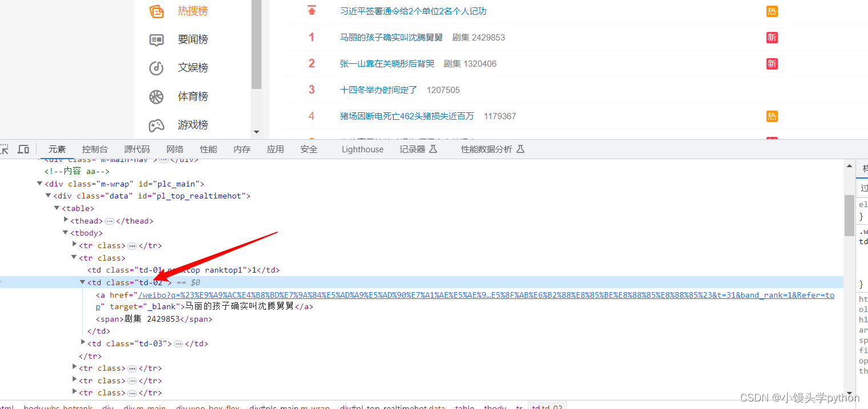Open the 内存 tab

point(242,149)
